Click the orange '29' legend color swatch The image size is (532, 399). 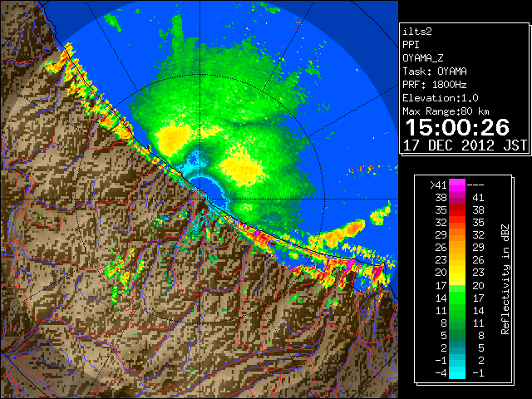click(x=457, y=235)
